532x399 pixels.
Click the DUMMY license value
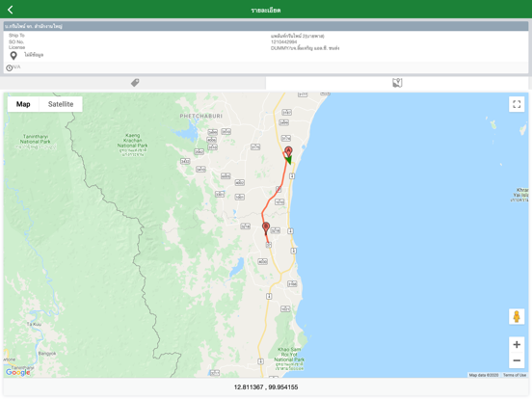pos(305,48)
